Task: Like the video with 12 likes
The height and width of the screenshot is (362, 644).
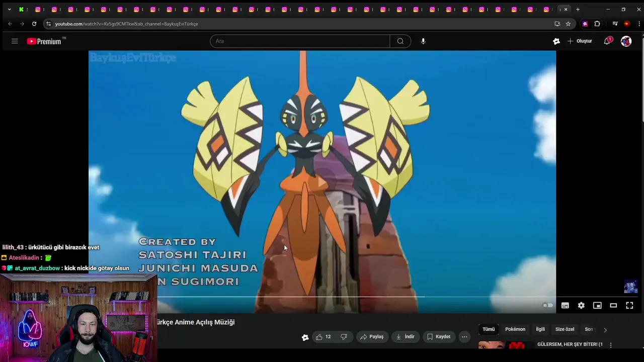Action: point(324,337)
